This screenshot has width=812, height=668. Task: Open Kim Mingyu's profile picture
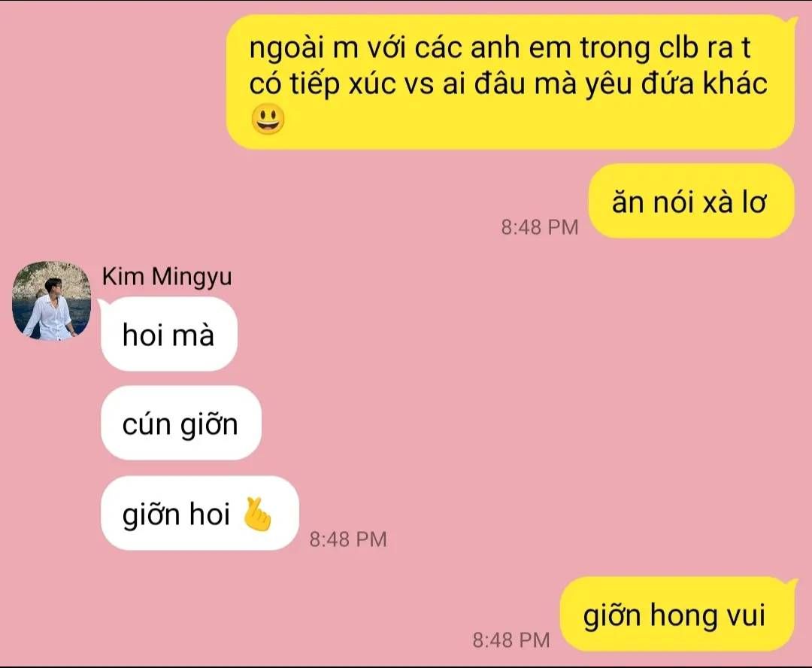click(x=51, y=301)
